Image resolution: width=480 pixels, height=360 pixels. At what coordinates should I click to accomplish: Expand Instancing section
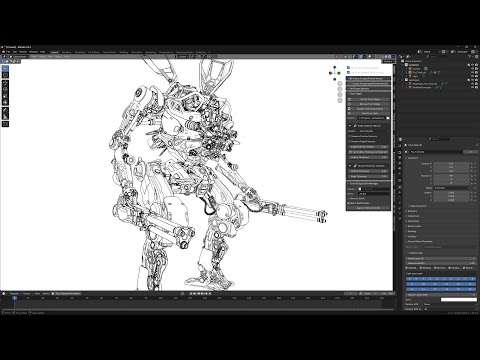tap(413, 221)
